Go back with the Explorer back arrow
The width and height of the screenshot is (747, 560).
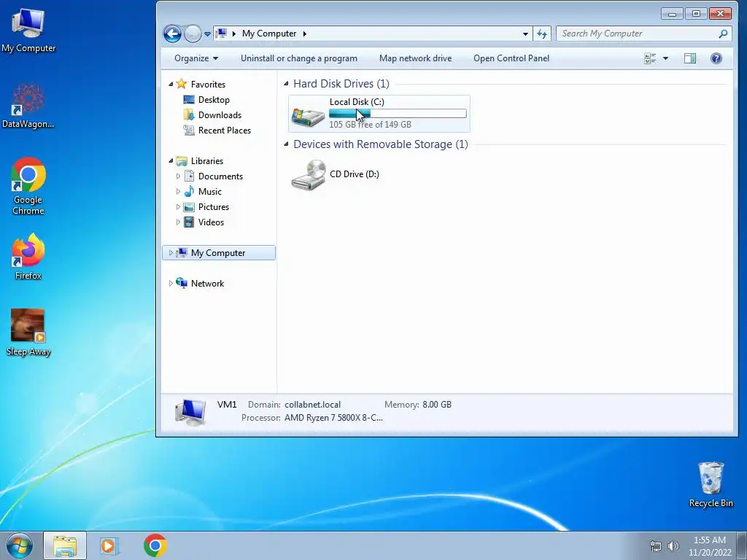click(x=172, y=34)
